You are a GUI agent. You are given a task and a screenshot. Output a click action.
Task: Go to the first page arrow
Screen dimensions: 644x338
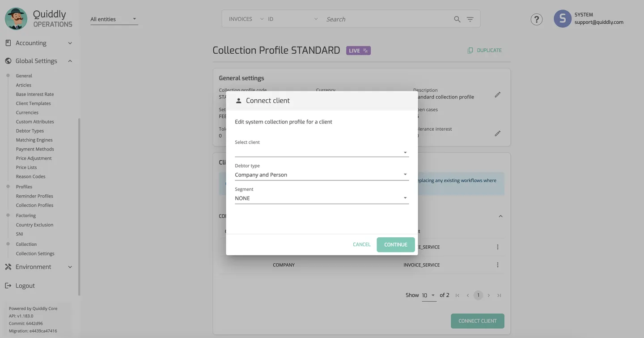coord(458,295)
